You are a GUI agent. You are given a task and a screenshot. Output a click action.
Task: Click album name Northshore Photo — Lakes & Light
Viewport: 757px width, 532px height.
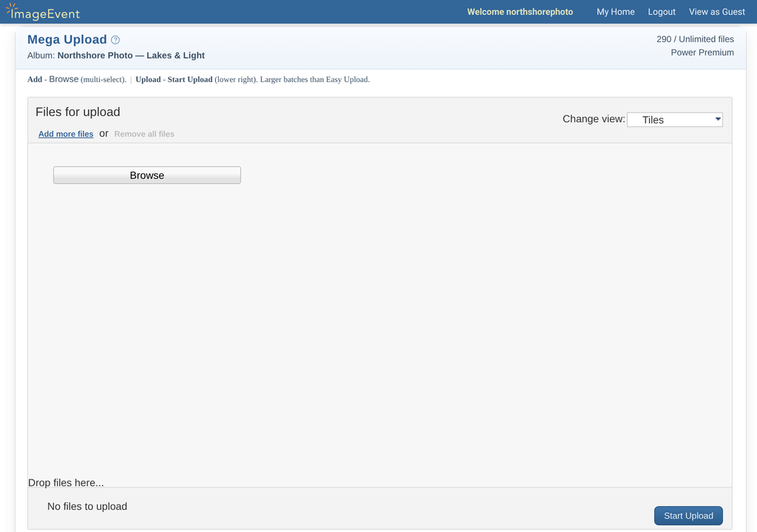(x=131, y=55)
